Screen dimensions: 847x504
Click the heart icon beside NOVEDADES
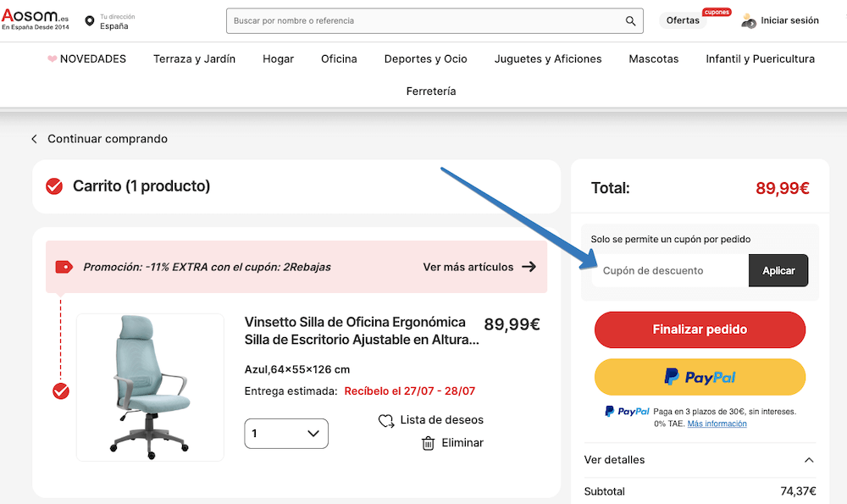pyautogui.click(x=51, y=58)
